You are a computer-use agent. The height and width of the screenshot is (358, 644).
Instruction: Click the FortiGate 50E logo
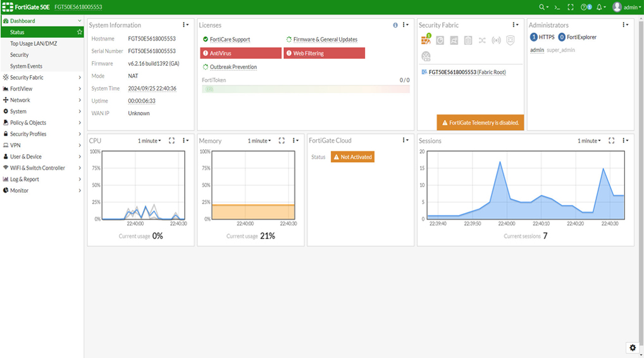[x=26, y=7]
